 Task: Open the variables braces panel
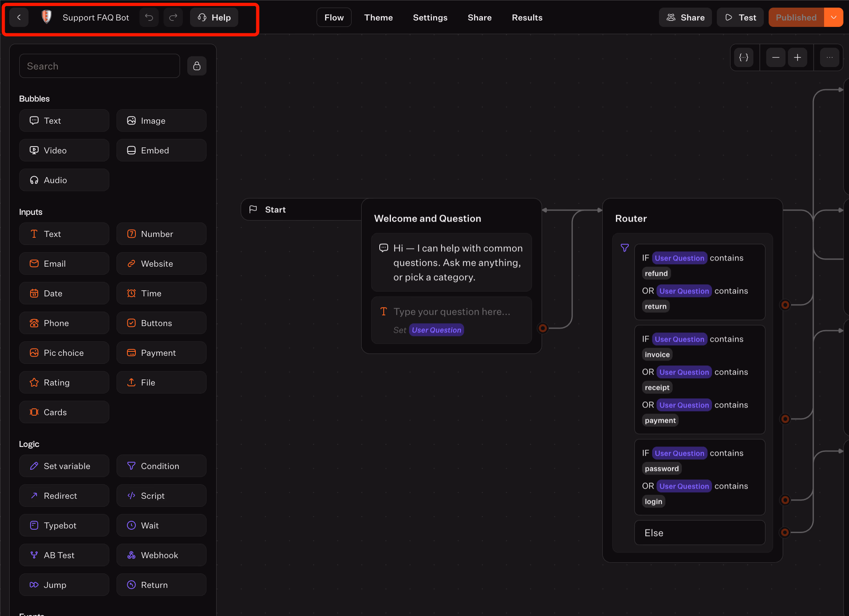[x=744, y=58]
